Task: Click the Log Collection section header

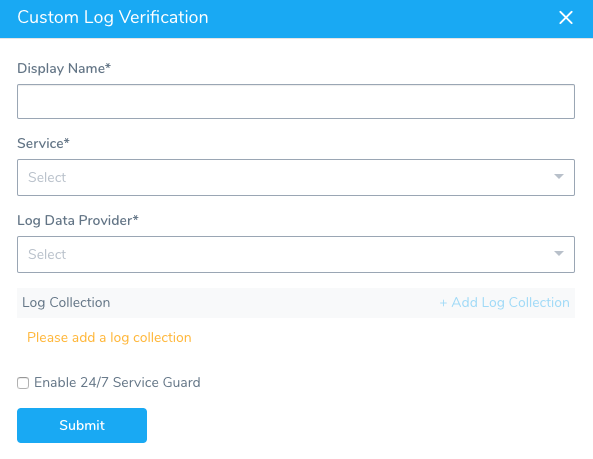Action: tap(66, 302)
